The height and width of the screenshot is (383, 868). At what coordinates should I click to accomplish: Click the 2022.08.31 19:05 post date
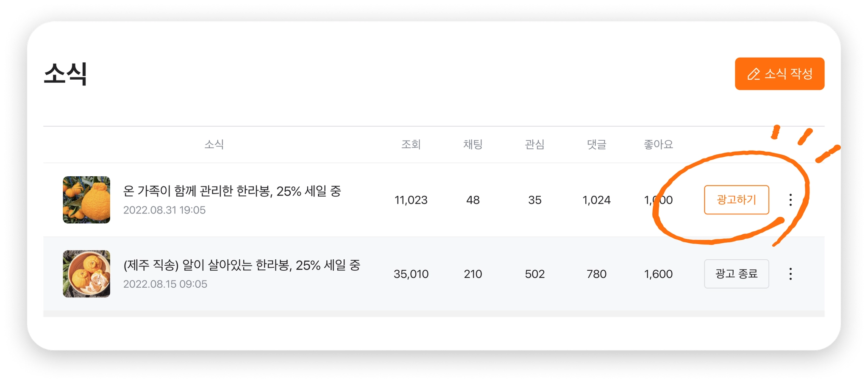pos(164,210)
